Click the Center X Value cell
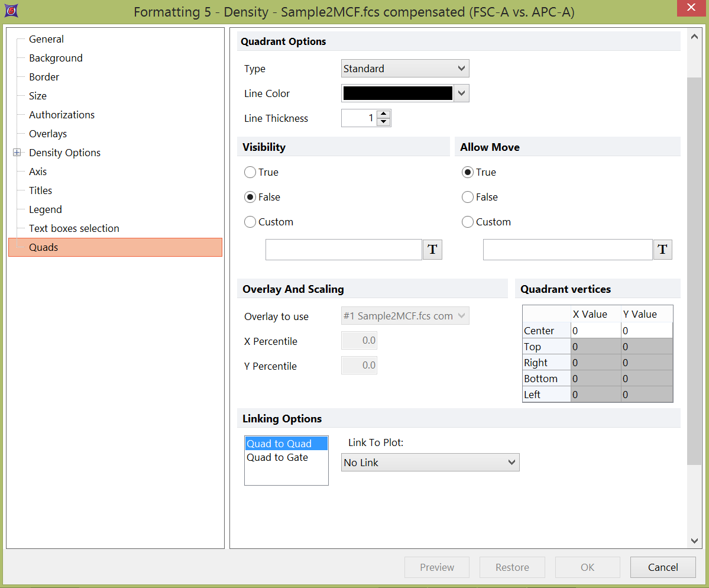The width and height of the screenshot is (709, 588). tap(595, 331)
